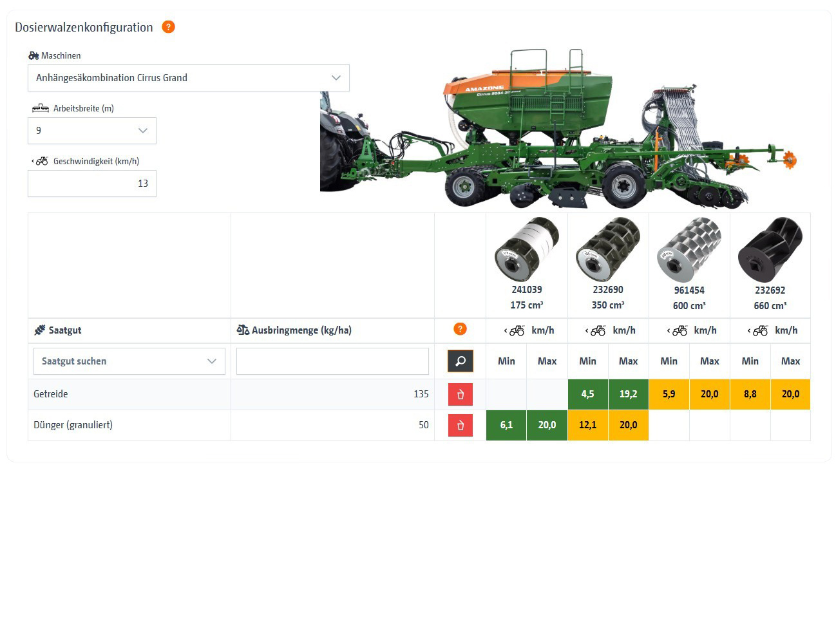The image size is (836, 644).
Task: Click the 660 cm³ volume label
Action: [x=770, y=306]
